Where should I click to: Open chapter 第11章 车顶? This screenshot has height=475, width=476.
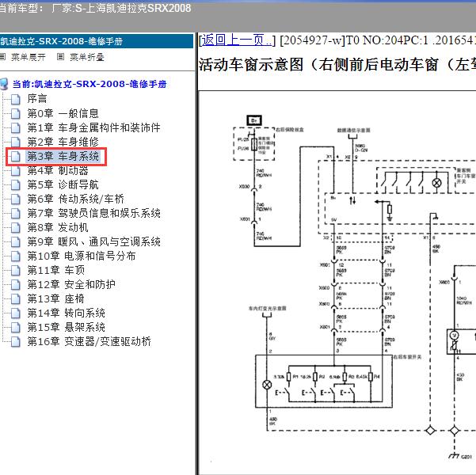(x=56, y=271)
